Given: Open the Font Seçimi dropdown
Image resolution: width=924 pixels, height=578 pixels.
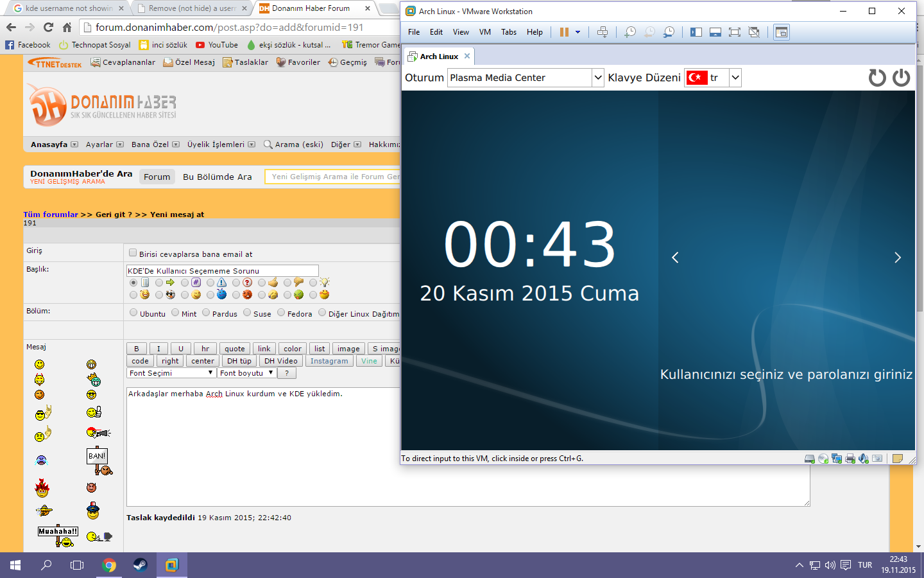Looking at the screenshot, I should click(171, 373).
